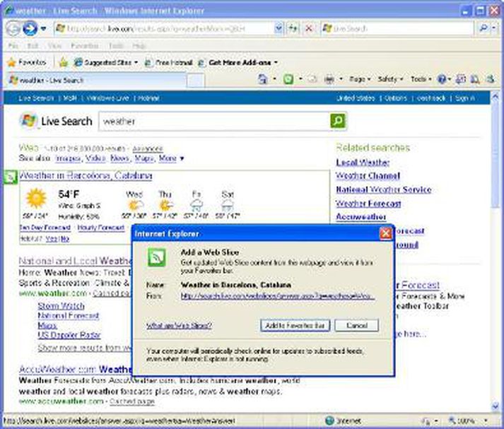504x429 pixels.
Task: Click the blue Help question mark icon
Action: [x=443, y=79]
